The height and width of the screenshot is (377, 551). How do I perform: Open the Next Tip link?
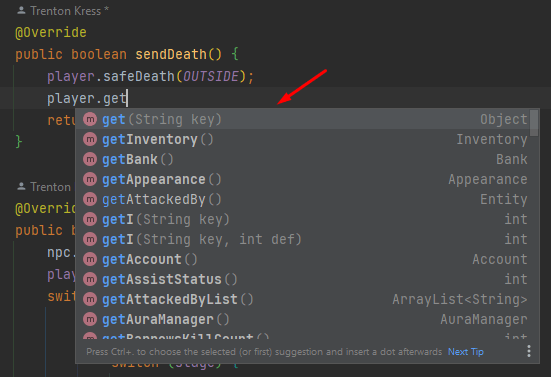466,352
